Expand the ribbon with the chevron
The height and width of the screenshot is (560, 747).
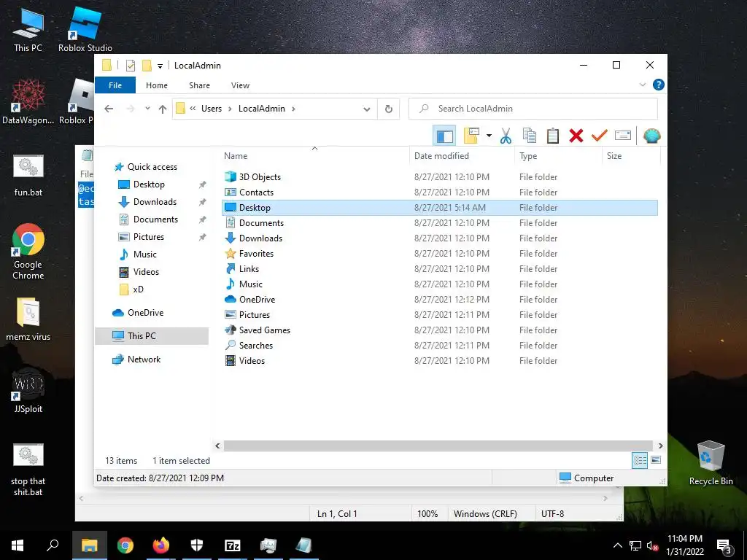[x=642, y=85]
